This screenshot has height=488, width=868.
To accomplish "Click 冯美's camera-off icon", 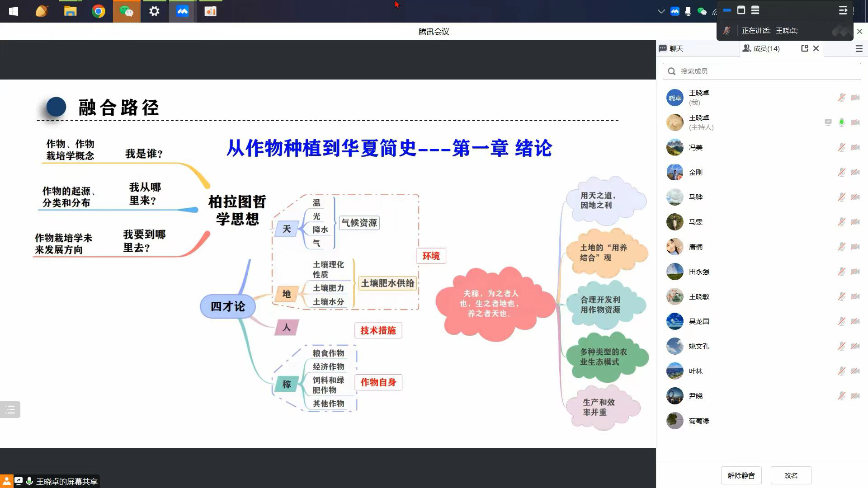I will 855,147.
